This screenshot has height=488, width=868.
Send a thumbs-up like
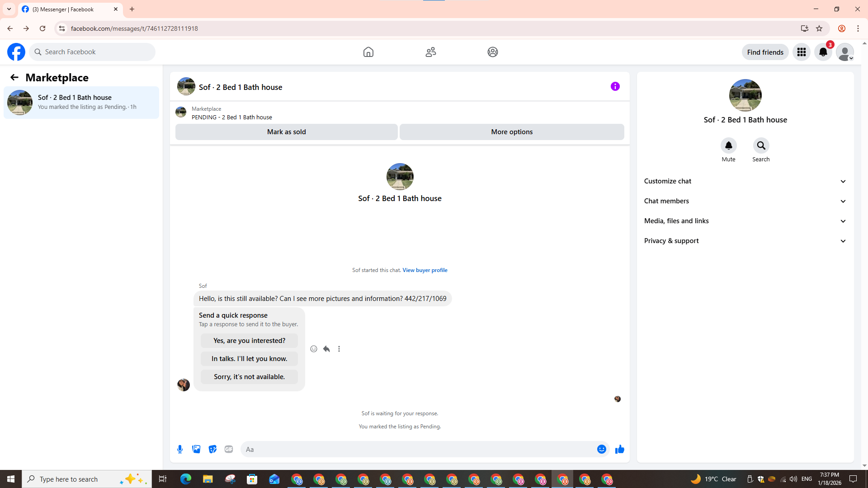click(619, 449)
